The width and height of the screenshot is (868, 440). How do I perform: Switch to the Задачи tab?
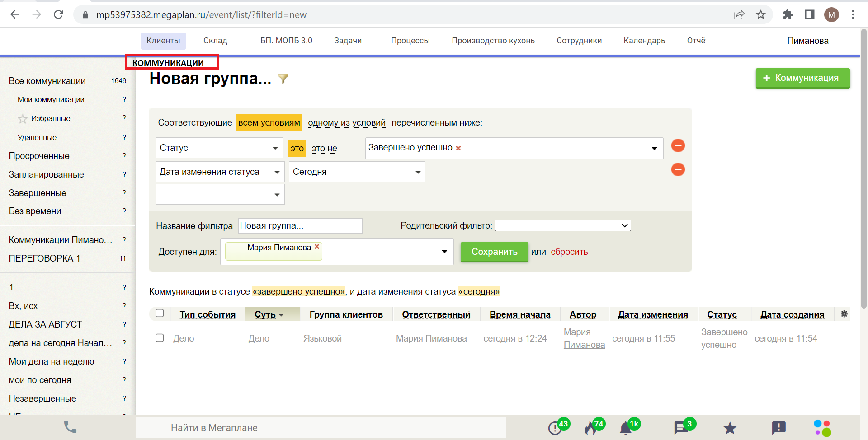click(x=348, y=41)
